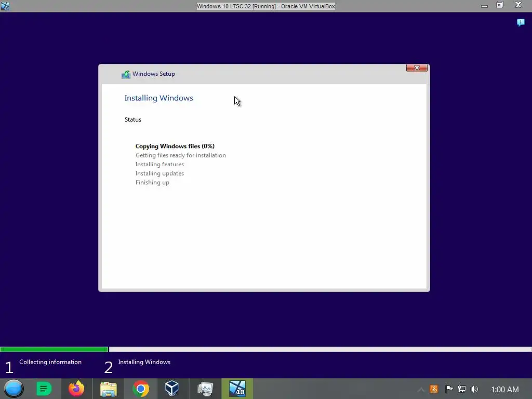This screenshot has width=532, height=399.
Task: Open Action Center flag icon
Action: (449, 389)
